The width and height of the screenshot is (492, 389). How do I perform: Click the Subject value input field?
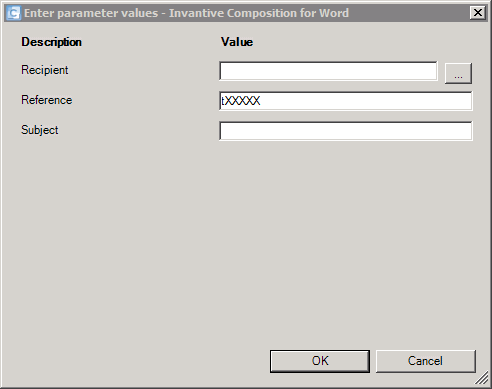tap(346, 131)
